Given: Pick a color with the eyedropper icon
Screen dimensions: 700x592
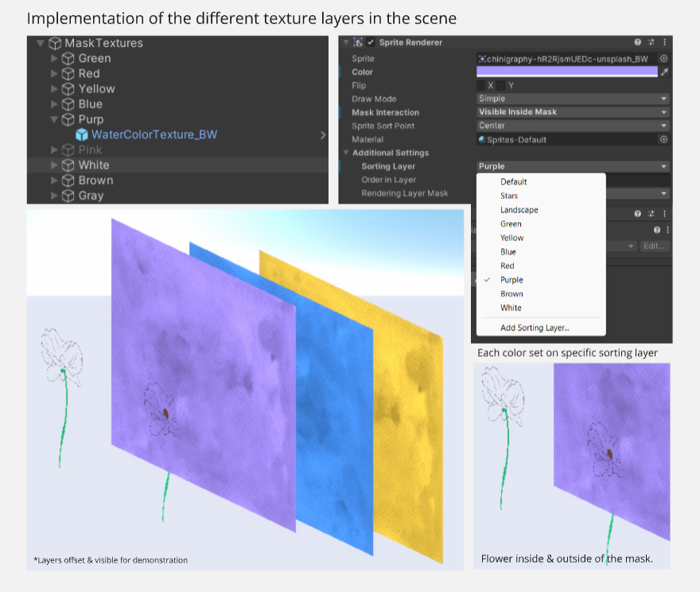Looking at the screenshot, I should 664,72.
